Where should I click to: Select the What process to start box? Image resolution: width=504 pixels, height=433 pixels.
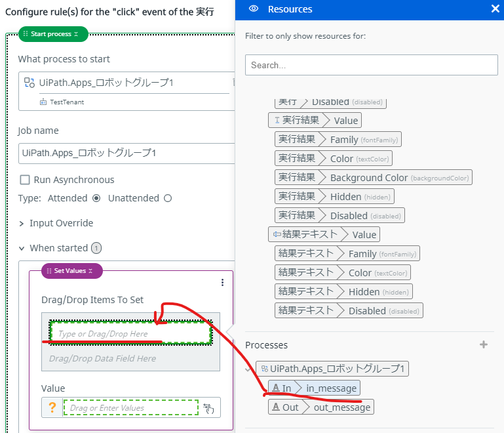click(x=126, y=91)
